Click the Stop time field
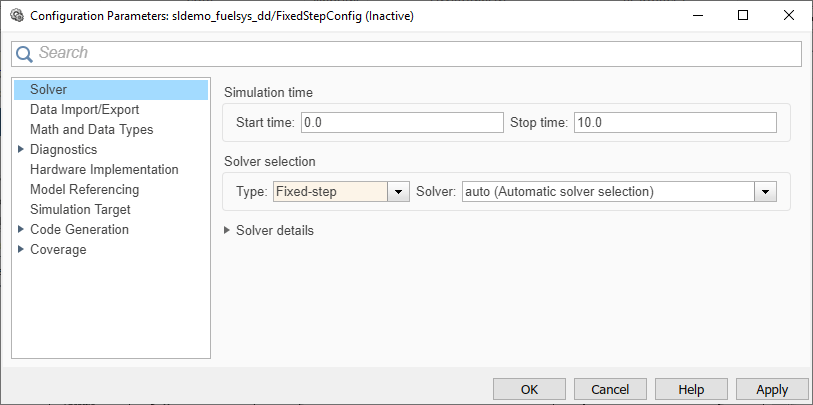The width and height of the screenshot is (813, 405). [x=674, y=122]
